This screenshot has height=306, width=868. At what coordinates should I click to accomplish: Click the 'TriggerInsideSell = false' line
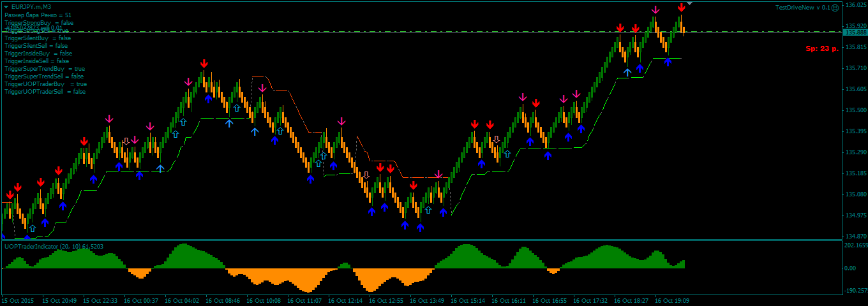(x=36, y=61)
